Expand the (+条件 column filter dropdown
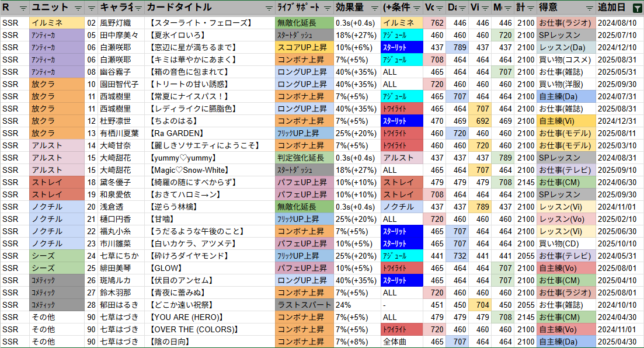This screenshot has width=644, height=348. (416, 8)
